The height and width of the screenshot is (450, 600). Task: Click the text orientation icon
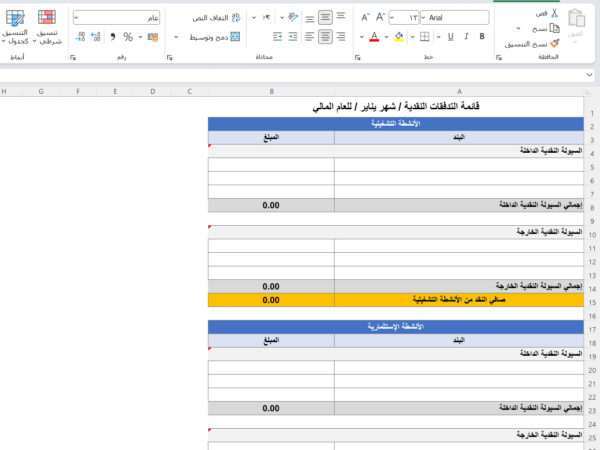click(293, 17)
